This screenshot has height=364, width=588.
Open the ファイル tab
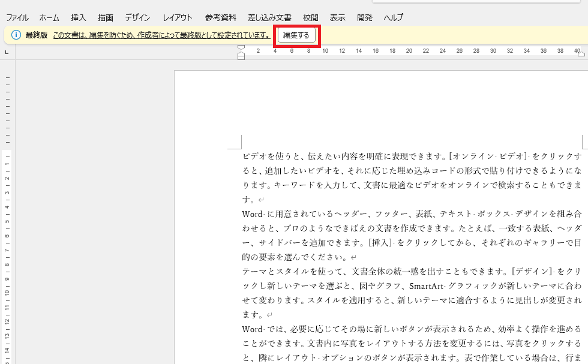pos(17,17)
